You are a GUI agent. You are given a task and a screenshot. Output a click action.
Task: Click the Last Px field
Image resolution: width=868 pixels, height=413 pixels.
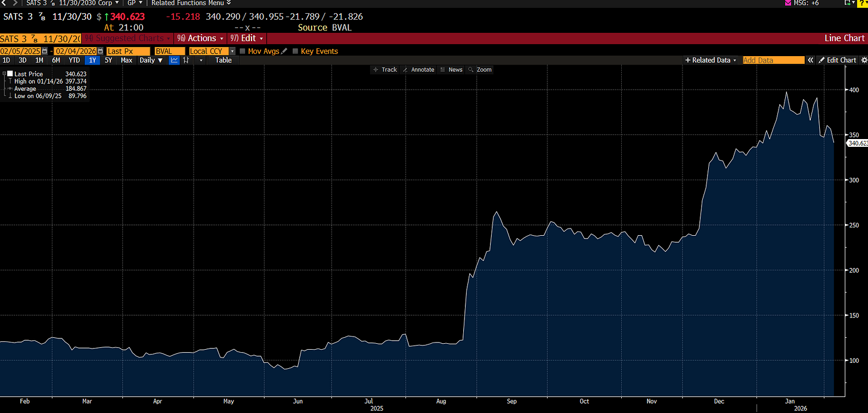point(128,51)
